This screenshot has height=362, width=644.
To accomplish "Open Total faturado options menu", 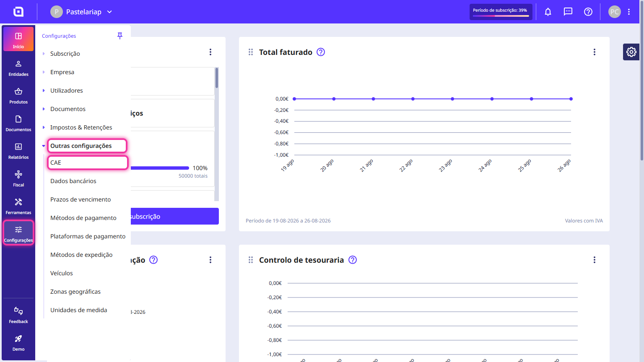I will [595, 52].
